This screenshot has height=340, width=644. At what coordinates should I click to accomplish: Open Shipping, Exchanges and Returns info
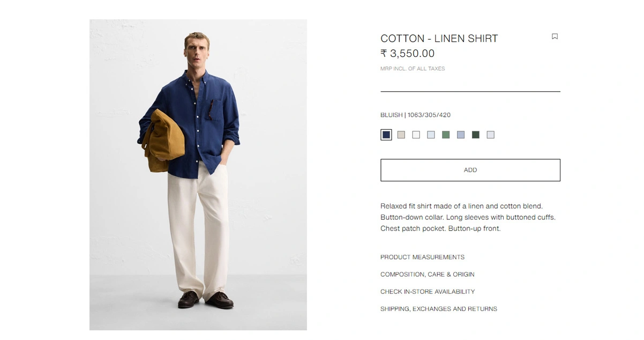click(439, 309)
